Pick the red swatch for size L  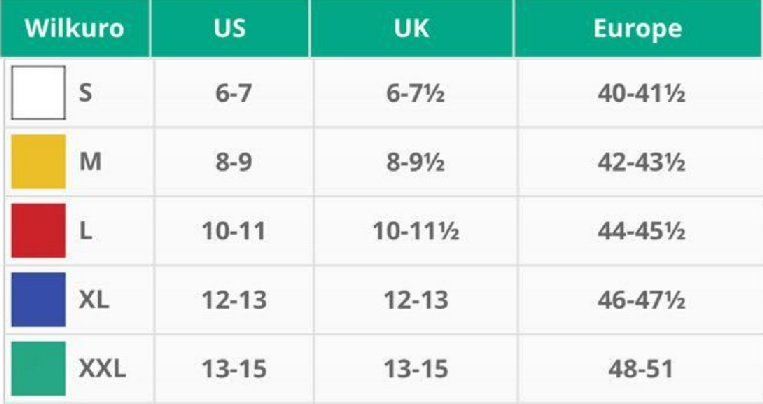point(38,231)
